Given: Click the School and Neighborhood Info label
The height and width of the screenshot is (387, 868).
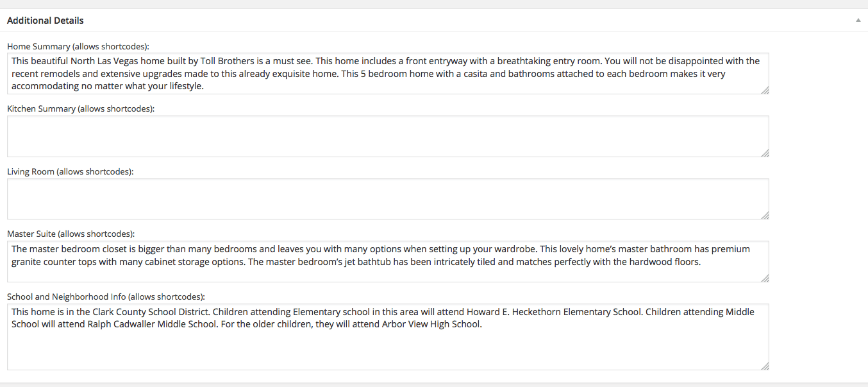Looking at the screenshot, I should (x=106, y=297).
